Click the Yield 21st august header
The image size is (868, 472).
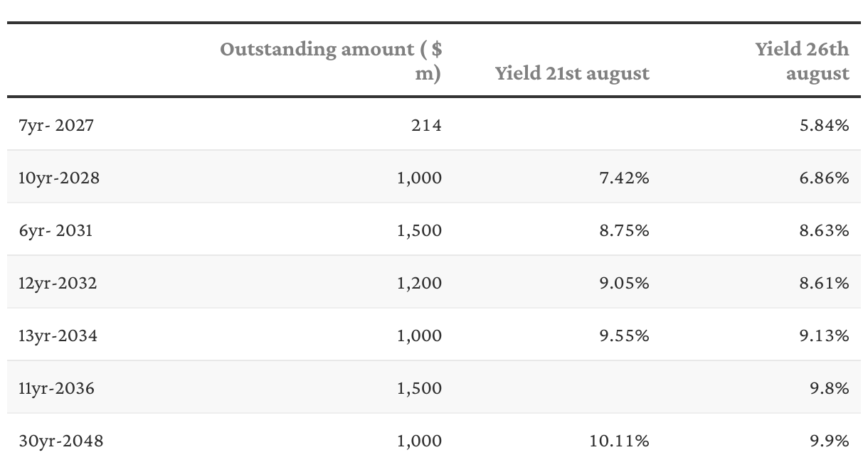click(x=572, y=73)
